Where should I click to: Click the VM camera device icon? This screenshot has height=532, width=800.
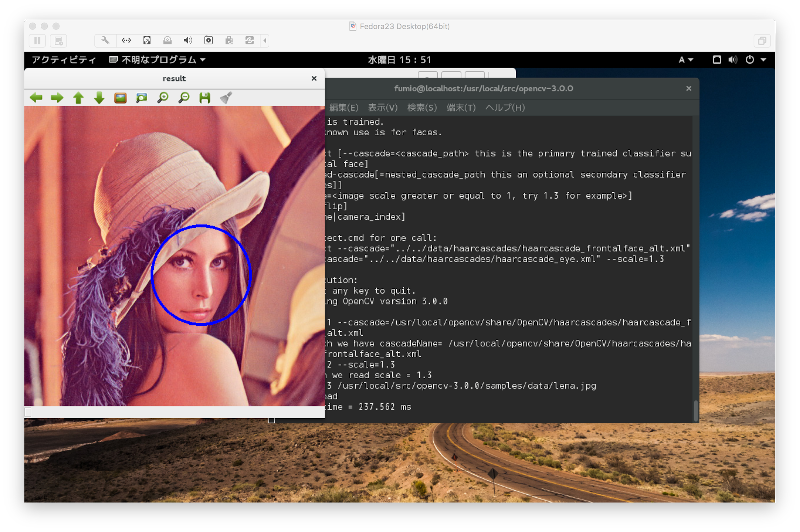208,41
